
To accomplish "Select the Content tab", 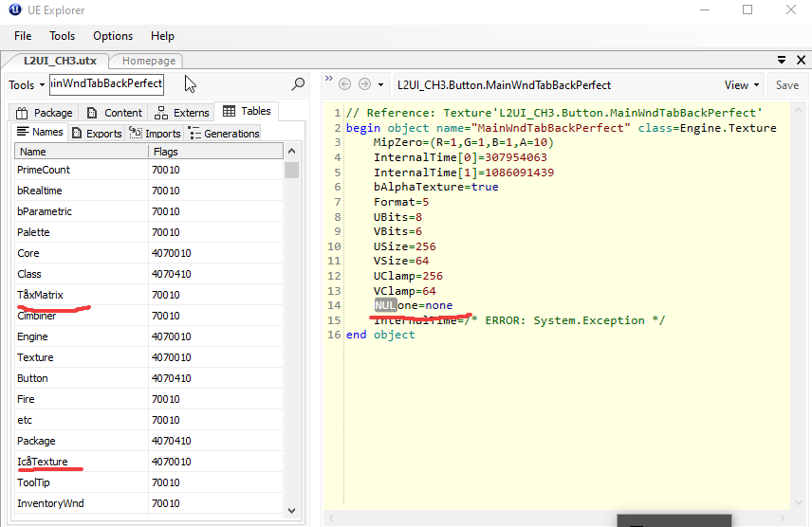I will pos(115,113).
